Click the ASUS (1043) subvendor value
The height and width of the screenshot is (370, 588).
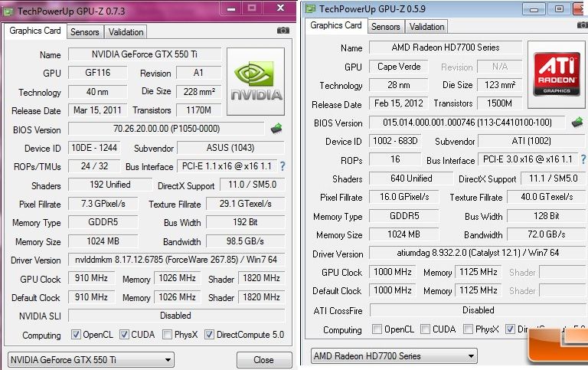coord(230,148)
